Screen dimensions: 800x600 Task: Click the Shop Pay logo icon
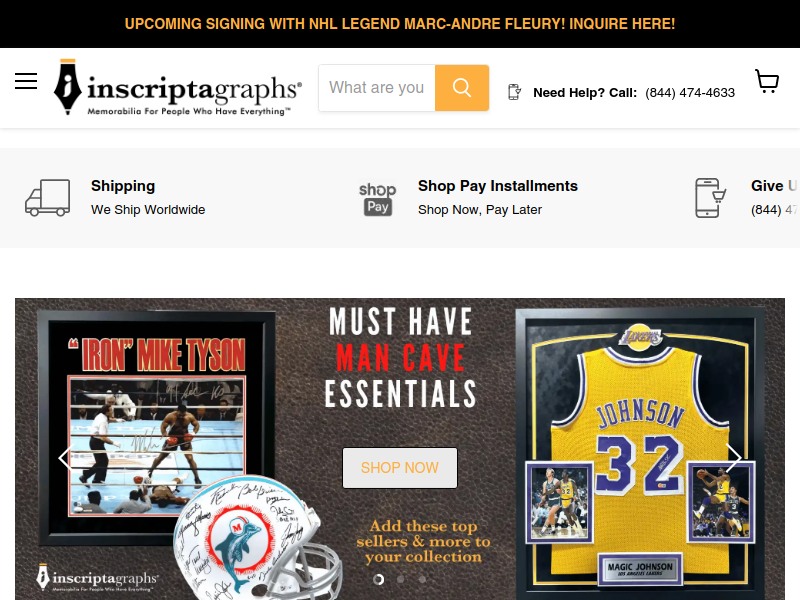(x=378, y=198)
